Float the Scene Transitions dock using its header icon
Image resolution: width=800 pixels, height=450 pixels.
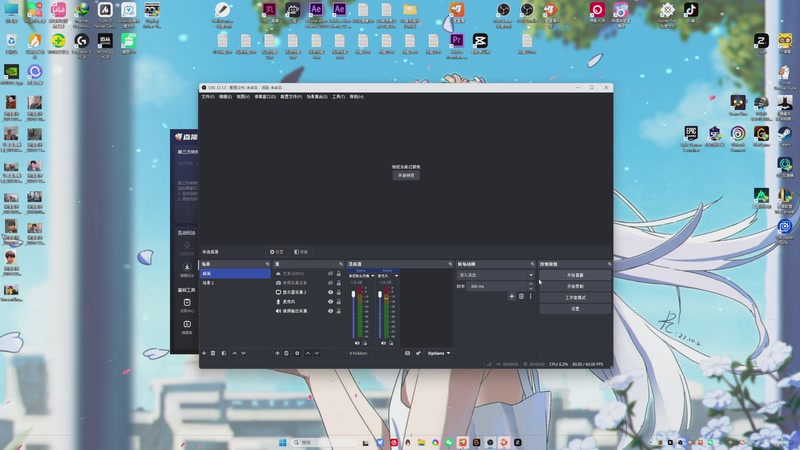click(532, 264)
